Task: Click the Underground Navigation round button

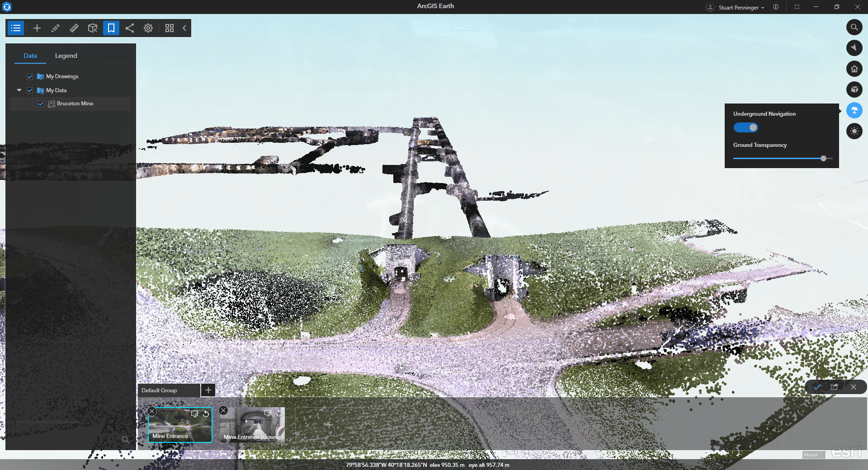Action: 854,110
